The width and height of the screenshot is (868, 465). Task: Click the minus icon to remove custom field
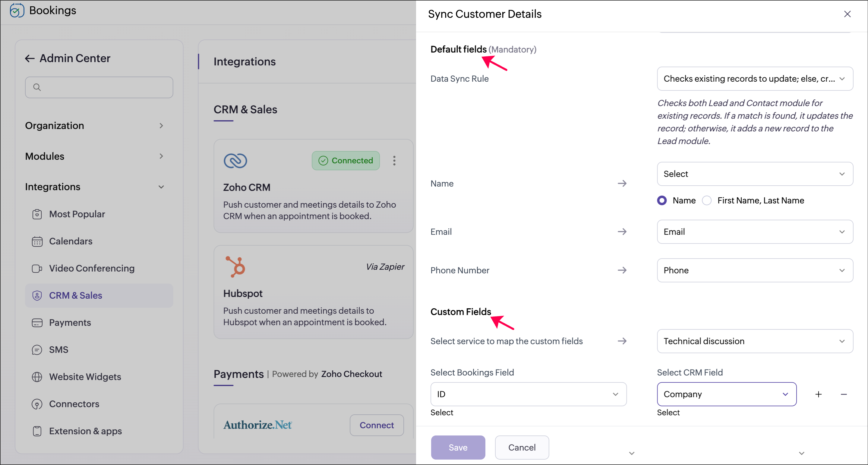(843, 394)
